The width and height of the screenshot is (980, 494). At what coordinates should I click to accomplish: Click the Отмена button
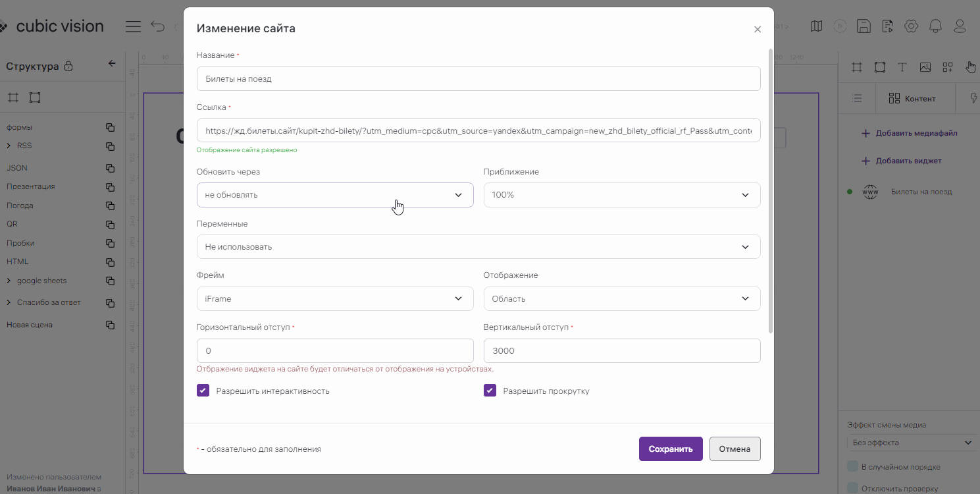click(x=735, y=449)
